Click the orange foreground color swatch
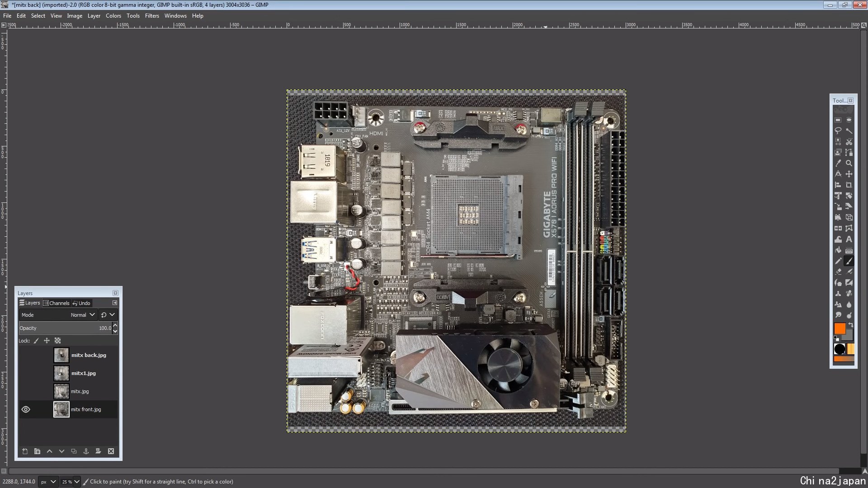 839,328
